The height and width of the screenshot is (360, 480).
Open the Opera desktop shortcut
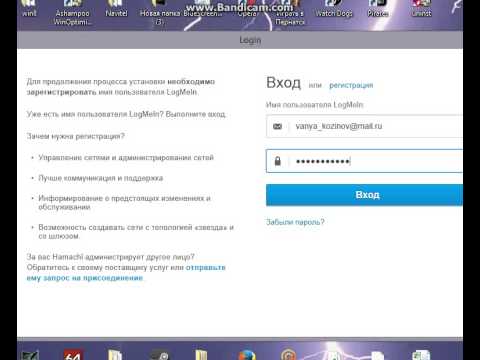point(247,10)
